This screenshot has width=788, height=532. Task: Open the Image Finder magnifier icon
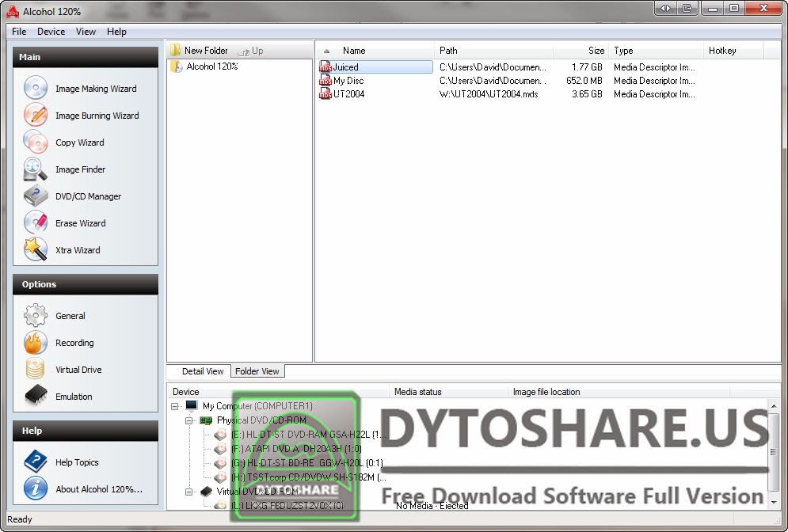tap(36, 169)
